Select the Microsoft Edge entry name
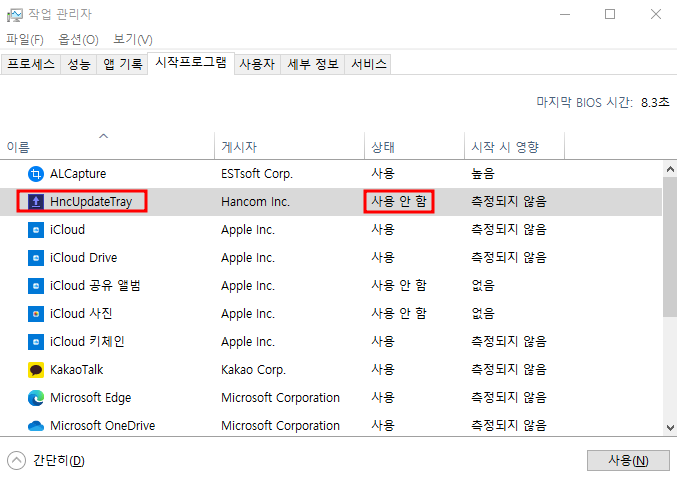677x483 pixels. point(90,398)
